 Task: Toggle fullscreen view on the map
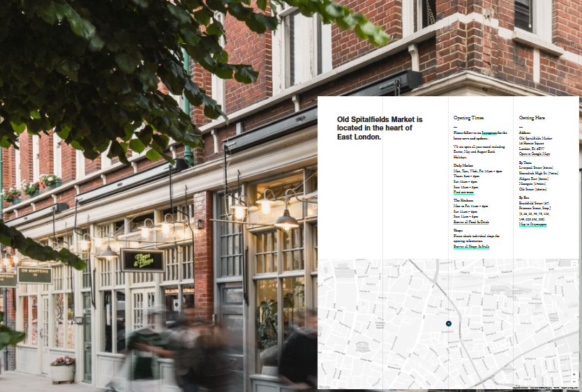[574, 264]
